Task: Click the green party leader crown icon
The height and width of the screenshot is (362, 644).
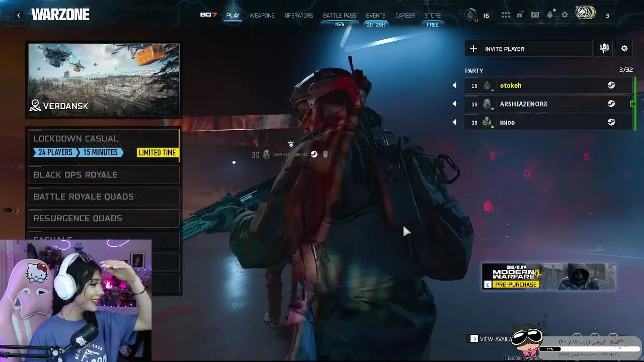Action: (x=632, y=104)
